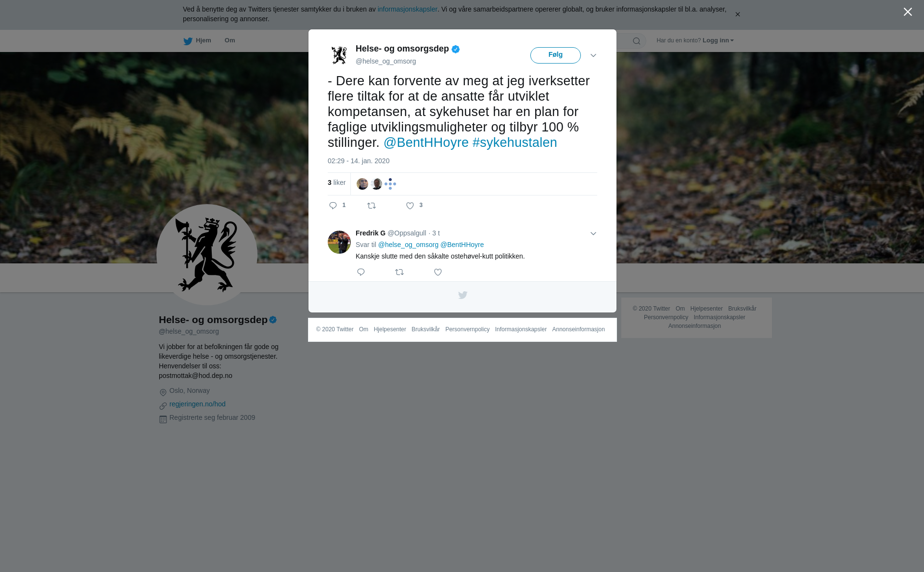The image size is (924, 572).
Task: Open the regjeringen.no/hod website link
Action: pos(197,404)
